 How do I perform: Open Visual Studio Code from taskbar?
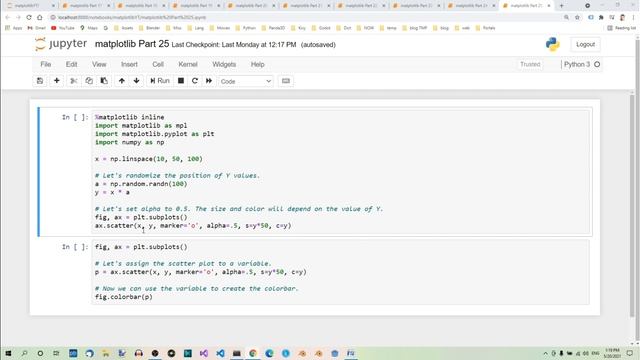220,353
